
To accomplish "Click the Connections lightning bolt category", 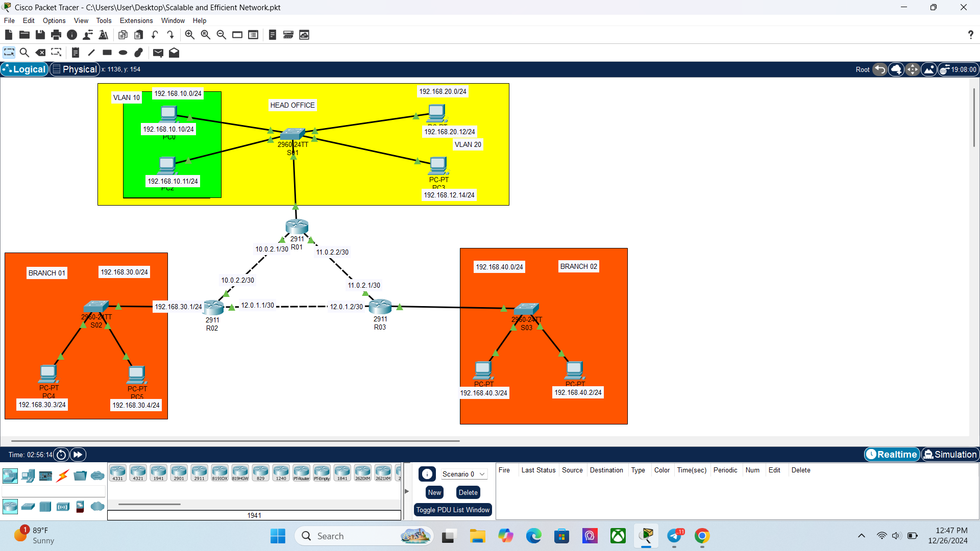I will [x=62, y=475].
